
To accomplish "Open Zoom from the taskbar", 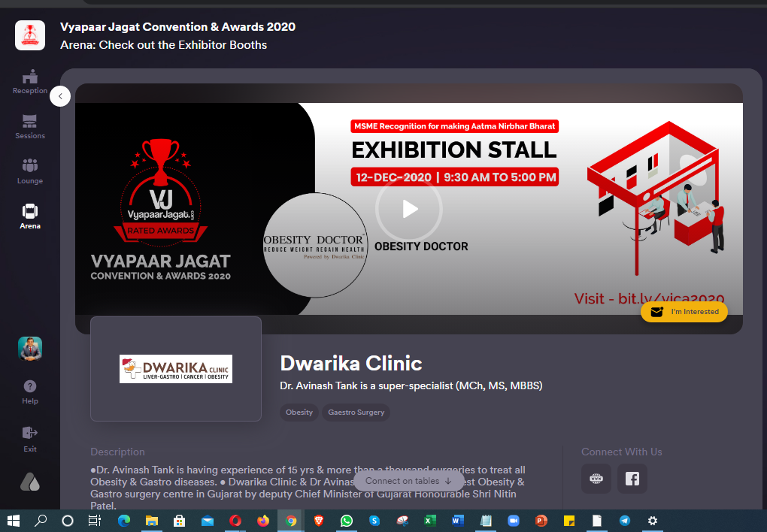I will [513, 521].
